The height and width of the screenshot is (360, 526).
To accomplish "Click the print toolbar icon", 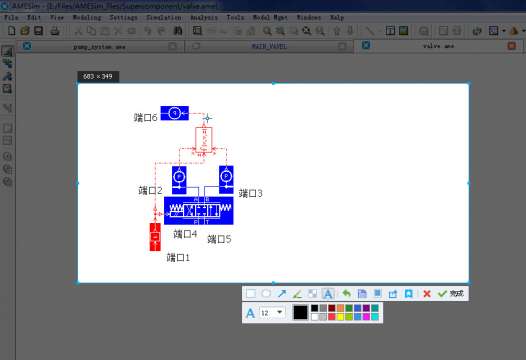I will pos(55,31).
